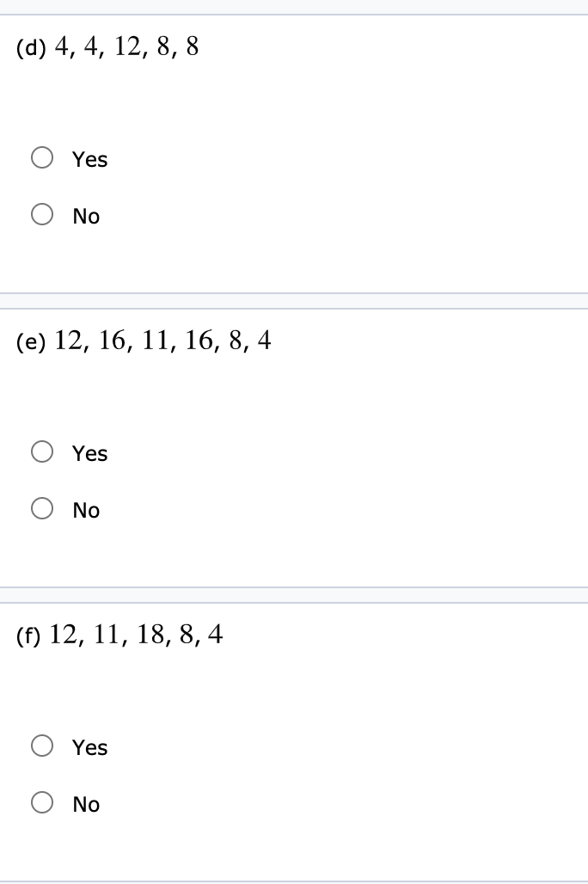This screenshot has width=588, height=884.
Task: Click the divider between questions (d) and (e)
Action: (x=294, y=300)
